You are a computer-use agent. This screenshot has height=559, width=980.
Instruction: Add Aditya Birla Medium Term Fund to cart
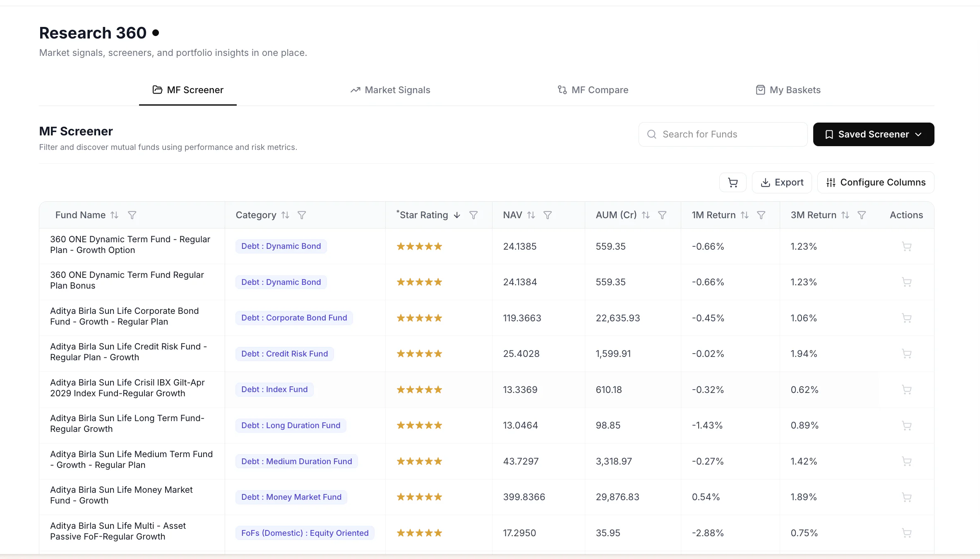pos(907,461)
